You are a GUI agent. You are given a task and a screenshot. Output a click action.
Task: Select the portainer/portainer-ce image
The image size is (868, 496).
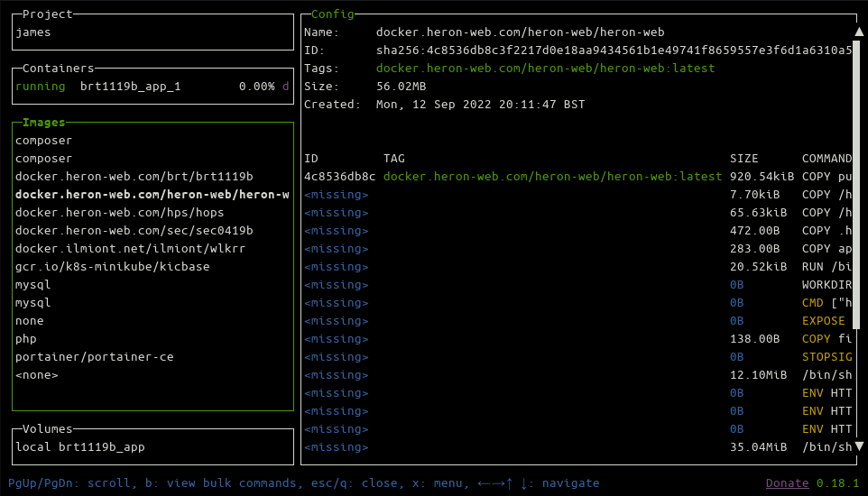pyautogui.click(x=95, y=357)
